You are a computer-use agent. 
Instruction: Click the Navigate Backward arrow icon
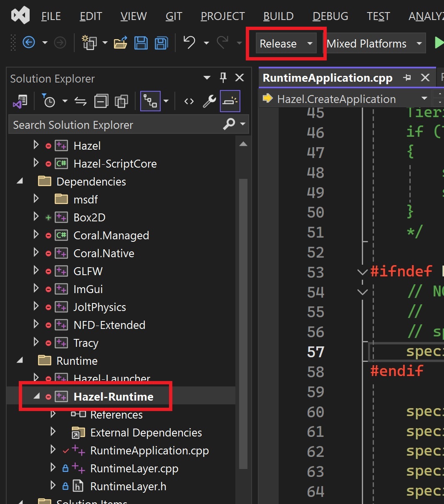click(29, 43)
